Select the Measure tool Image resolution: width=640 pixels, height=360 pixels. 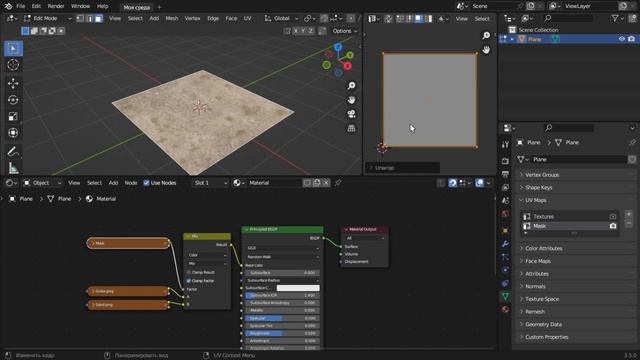(13, 168)
